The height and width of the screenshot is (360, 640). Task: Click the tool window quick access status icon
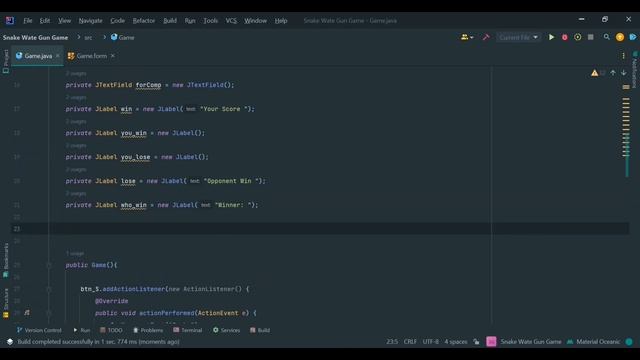point(10,342)
